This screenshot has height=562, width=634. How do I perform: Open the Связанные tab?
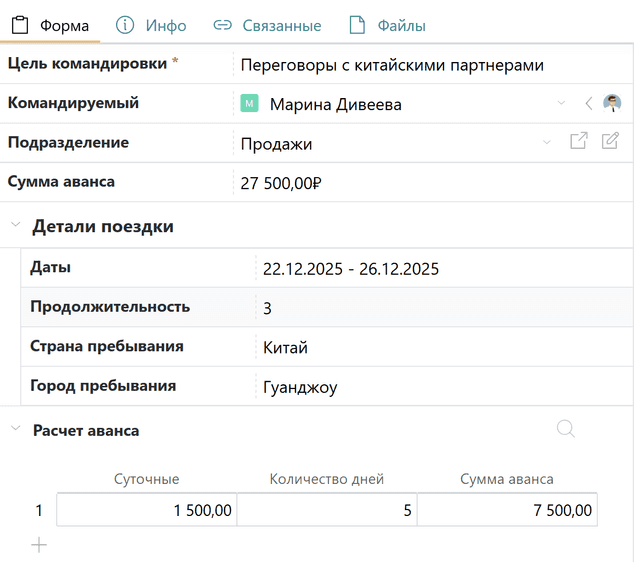pos(267,25)
